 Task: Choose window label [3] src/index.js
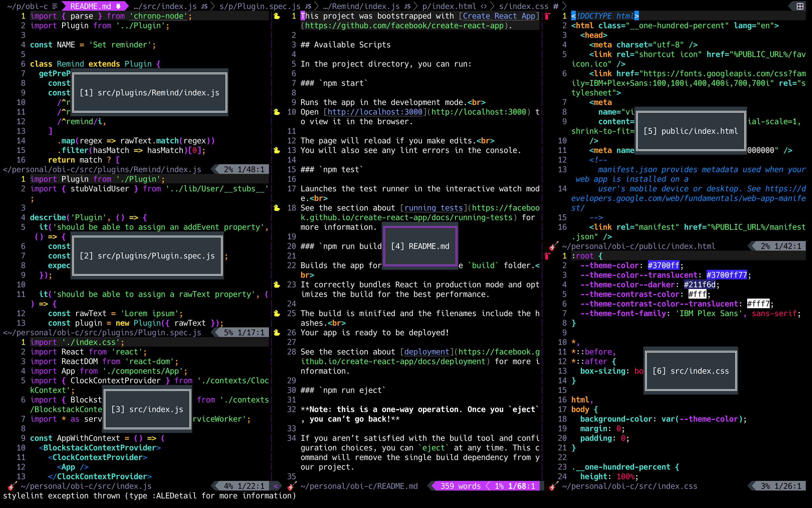tap(147, 409)
